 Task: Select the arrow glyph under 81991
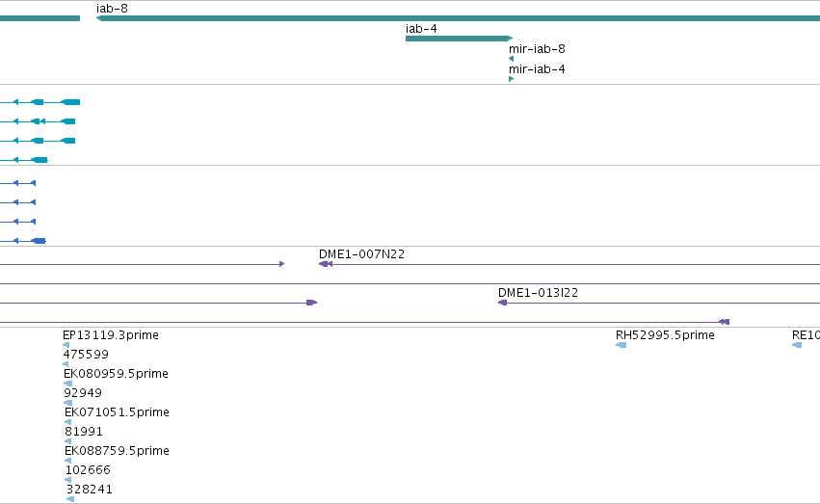[x=67, y=441]
